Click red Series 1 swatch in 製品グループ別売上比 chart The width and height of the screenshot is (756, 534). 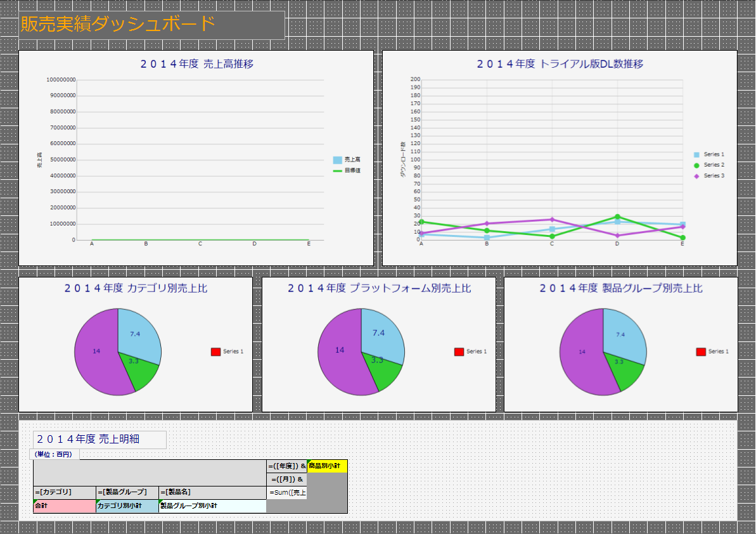(x=701, y=352)
